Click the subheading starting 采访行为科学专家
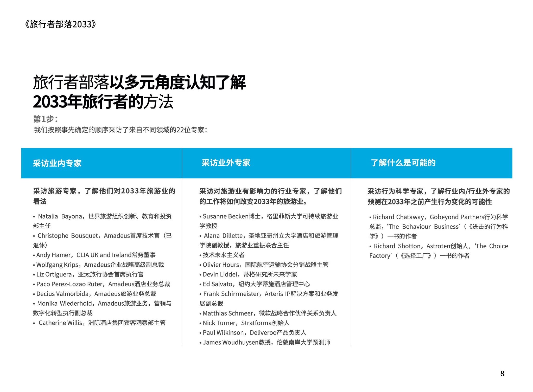This screenshot has width=533, height=392. [439, 197]
